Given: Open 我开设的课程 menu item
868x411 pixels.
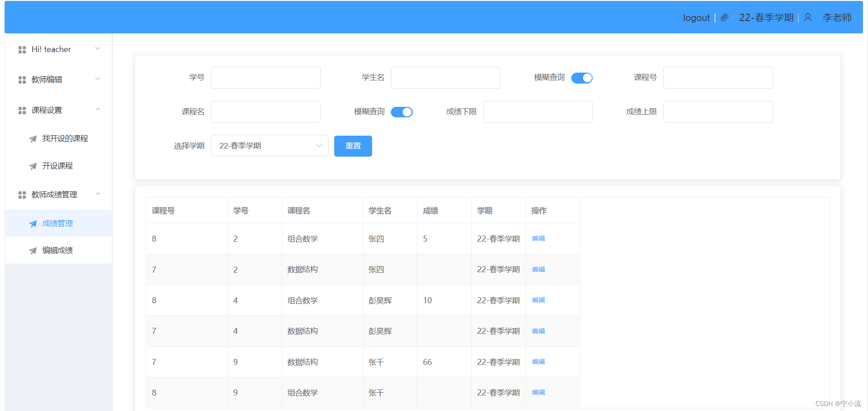Looking at the screenshot, I should tap(58, 138).
